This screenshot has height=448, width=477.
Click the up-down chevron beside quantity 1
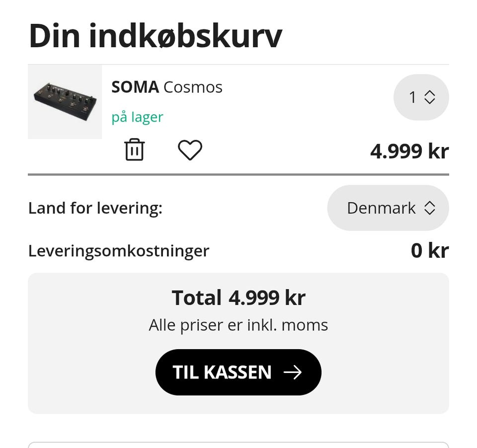pos(430,97)
